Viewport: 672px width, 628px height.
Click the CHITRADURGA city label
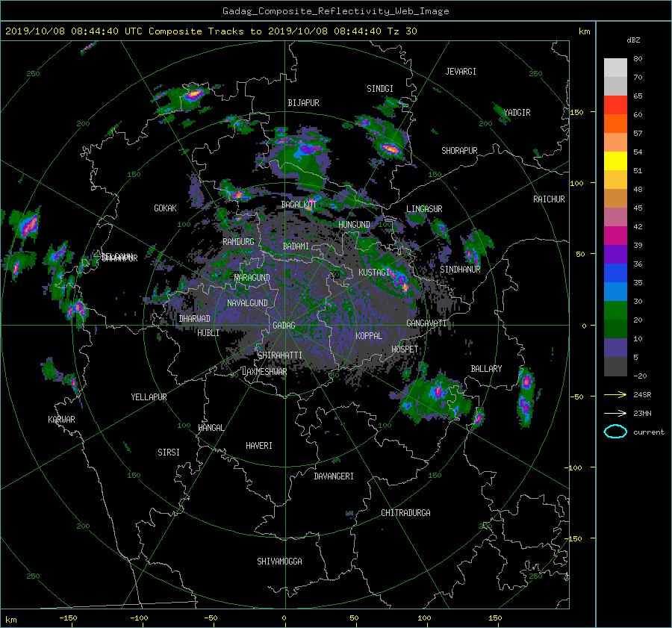[x=405, y=513]
